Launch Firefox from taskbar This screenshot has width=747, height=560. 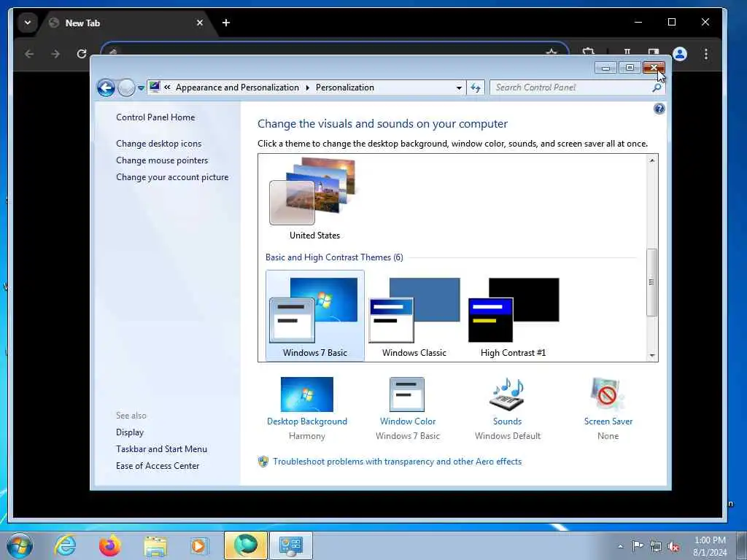(x=109, y=545)
